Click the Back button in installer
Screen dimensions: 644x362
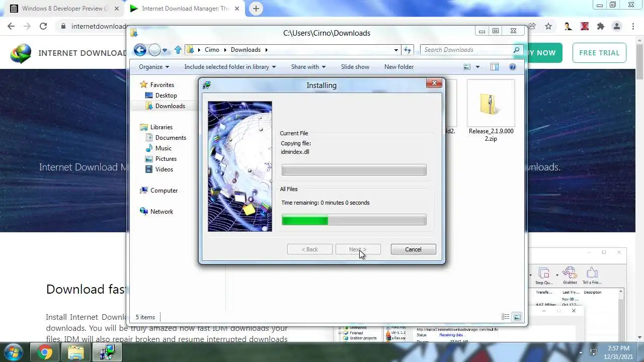coord(309,249)
